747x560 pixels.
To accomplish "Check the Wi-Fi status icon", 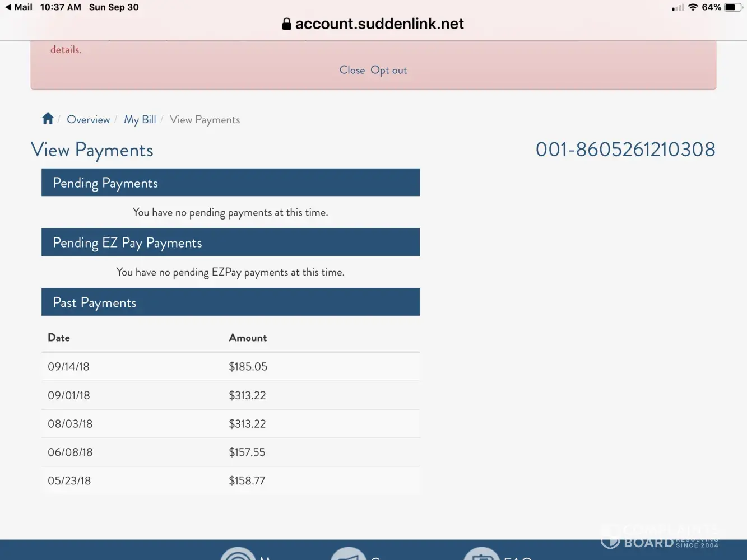I will pyautogui.click(x=693, y=7).
